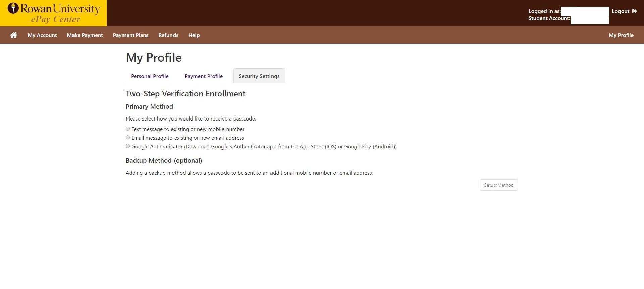The image size is (644, 289).
Task: Click the Logout text link
Action: point(620,11)
